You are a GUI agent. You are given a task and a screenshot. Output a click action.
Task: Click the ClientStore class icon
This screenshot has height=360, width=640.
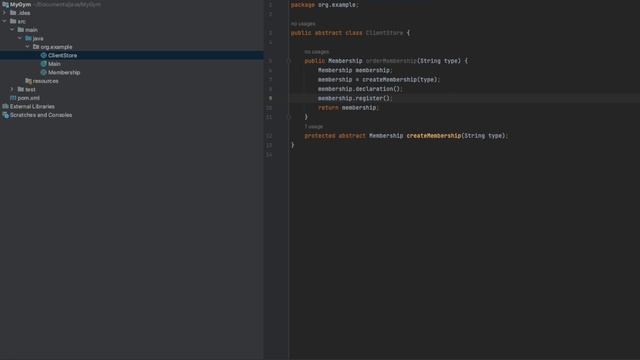(x=44, y=56)
